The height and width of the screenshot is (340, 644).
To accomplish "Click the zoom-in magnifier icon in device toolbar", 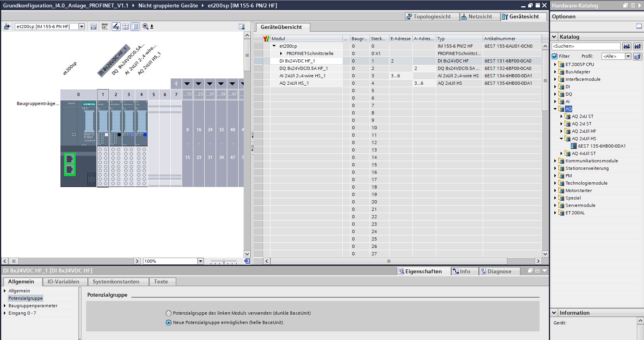I will tap(145, 27).
